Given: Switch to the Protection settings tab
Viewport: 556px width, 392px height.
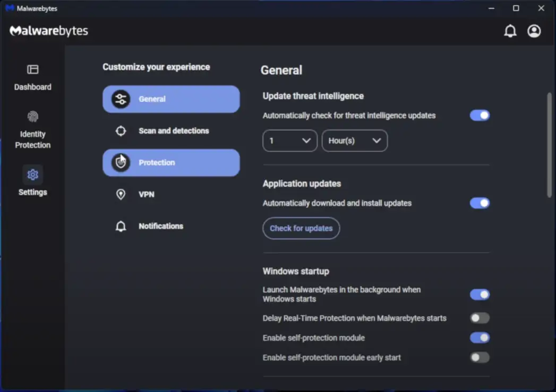Looking at the screenshot, I should coord(171,163).
